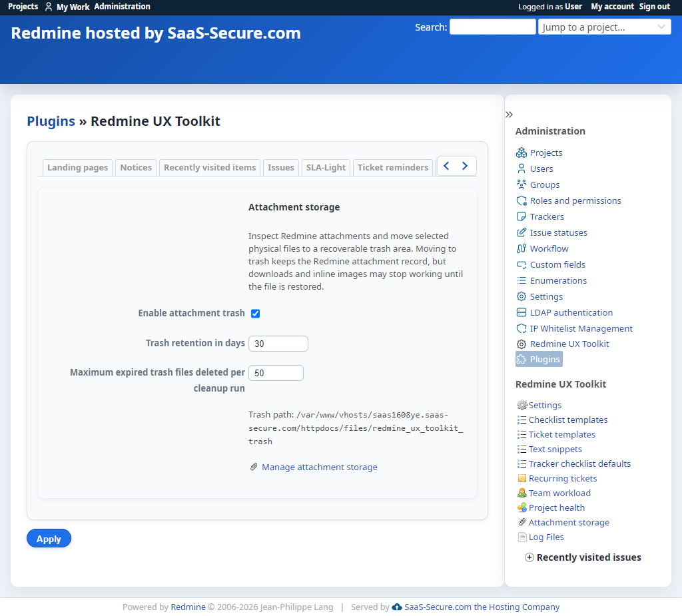Click the Groups icon in sidebar
This screenshot has width=682, height=616.
click(521, 184)
